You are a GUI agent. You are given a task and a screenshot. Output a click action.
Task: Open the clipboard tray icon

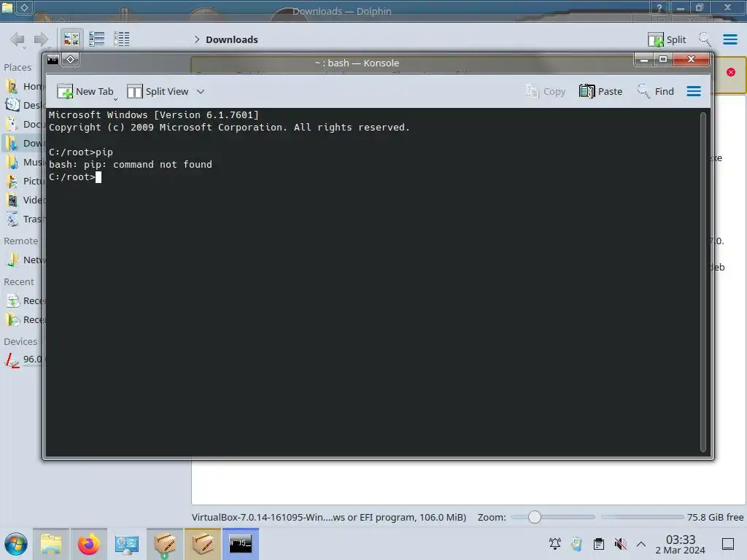pos(599,544)
